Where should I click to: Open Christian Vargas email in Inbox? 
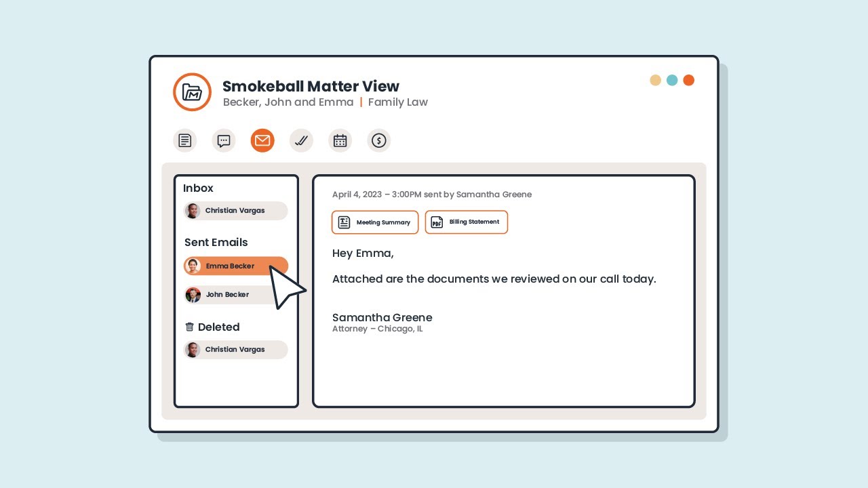click(x=235, y=211)
